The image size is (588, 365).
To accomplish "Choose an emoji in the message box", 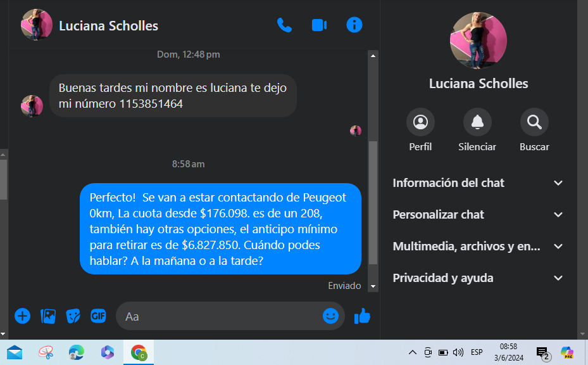I will pos(331,316).
